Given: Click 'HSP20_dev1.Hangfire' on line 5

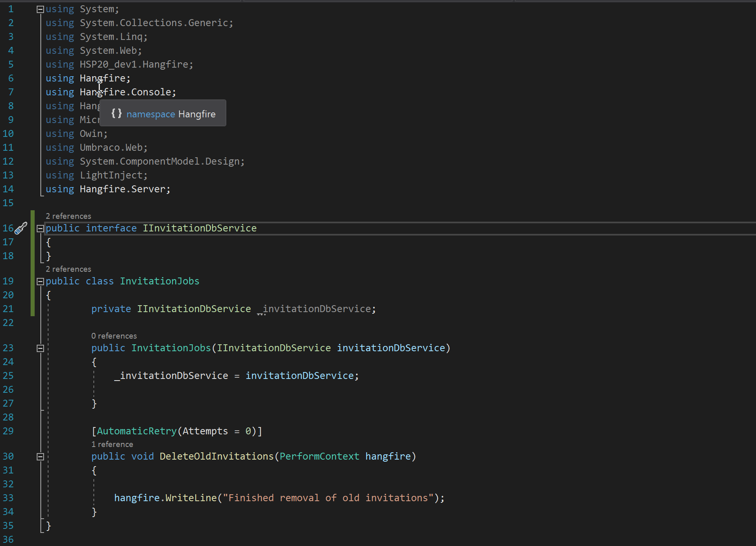Looking at the screenshot, I should click(134, 64).
